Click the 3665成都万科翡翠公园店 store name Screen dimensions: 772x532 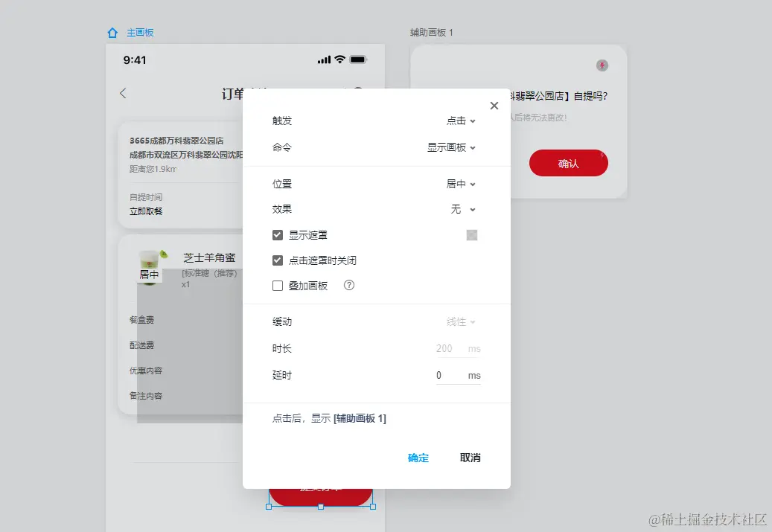(176, 141)
